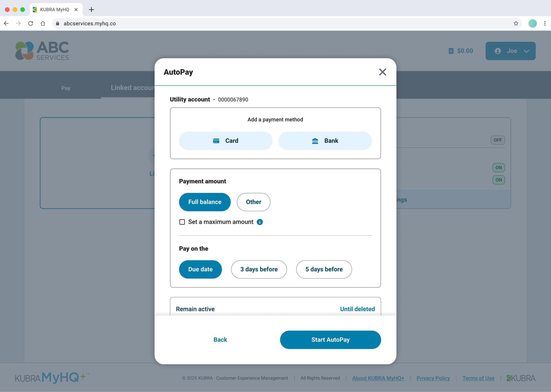Choose 3 days before pay option
The height and width of the screenshot is (392, 551).
pyautogui.click(x=259, y=269)
